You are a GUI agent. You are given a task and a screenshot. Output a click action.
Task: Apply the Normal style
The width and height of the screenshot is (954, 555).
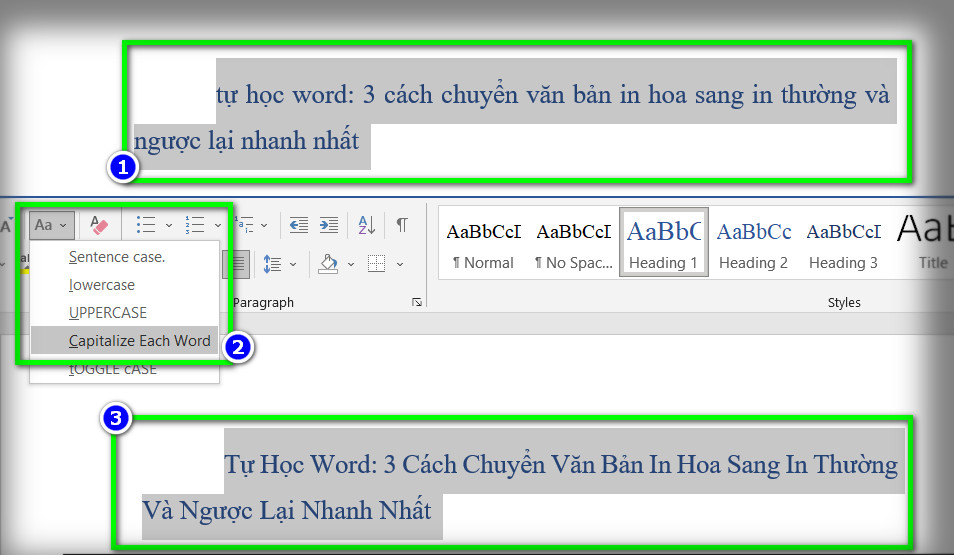coord(484,243)
